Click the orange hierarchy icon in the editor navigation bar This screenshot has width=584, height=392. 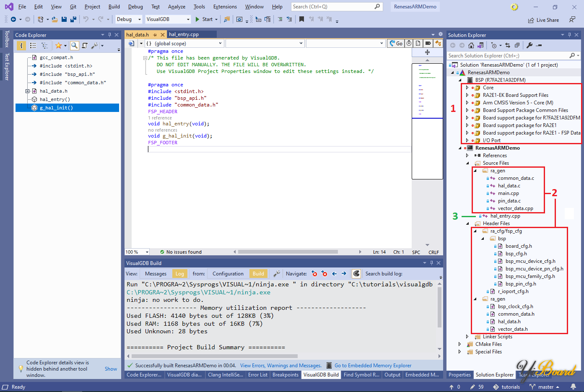click(438, 43)
